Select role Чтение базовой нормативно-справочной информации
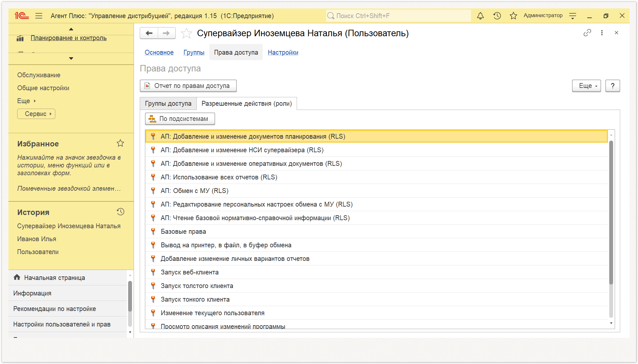The width and height of the screenshot is (638, 364). pos(377,218)
